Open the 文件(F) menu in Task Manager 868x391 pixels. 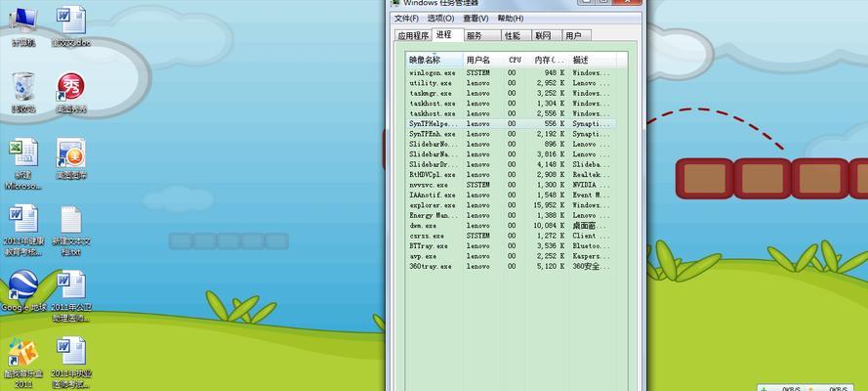(x=406, y=19)
